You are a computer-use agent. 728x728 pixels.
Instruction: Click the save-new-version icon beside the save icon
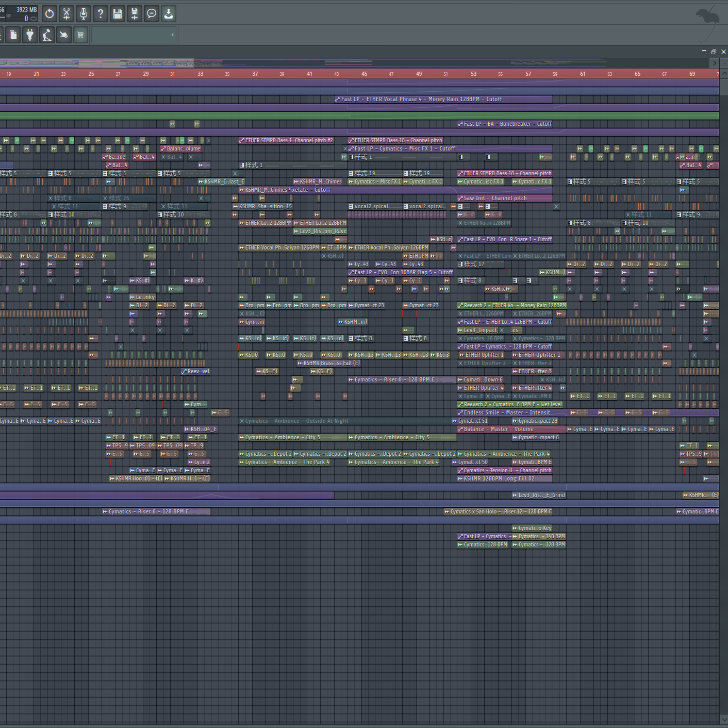pyautogui.click(x=134, y=14)
